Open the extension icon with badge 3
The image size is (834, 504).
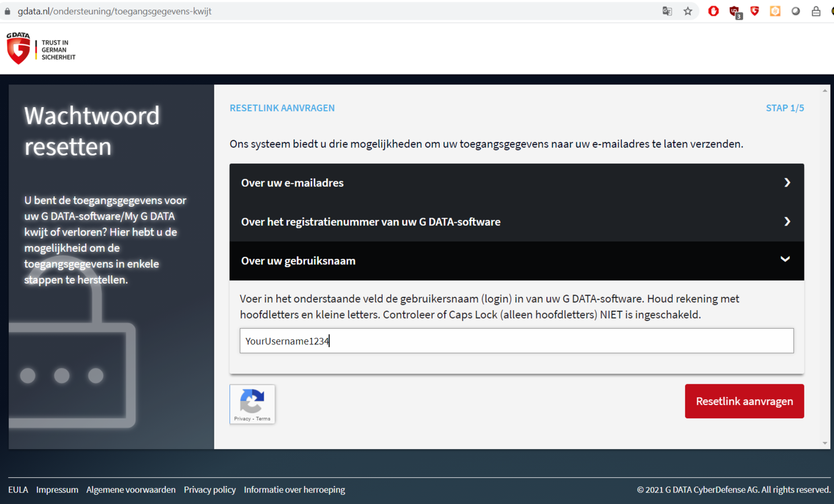(x=736, y=12)
